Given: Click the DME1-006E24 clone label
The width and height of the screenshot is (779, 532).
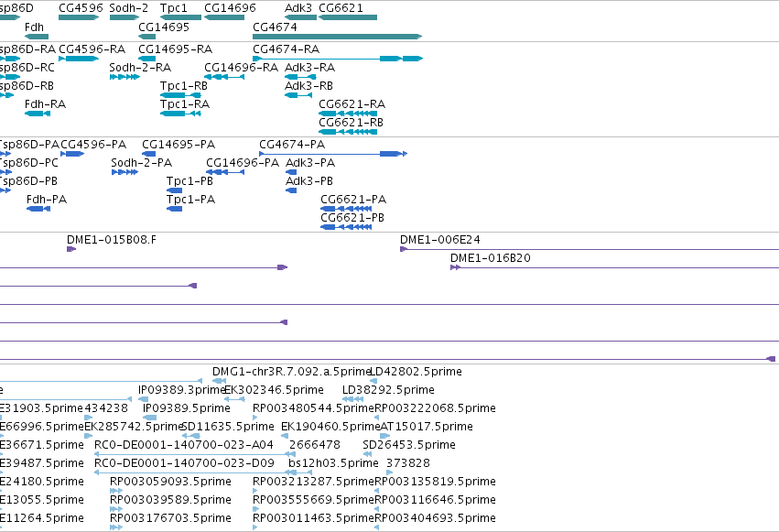Looking at the screenshot, I should pyautogui.click(x=440, y=240).
